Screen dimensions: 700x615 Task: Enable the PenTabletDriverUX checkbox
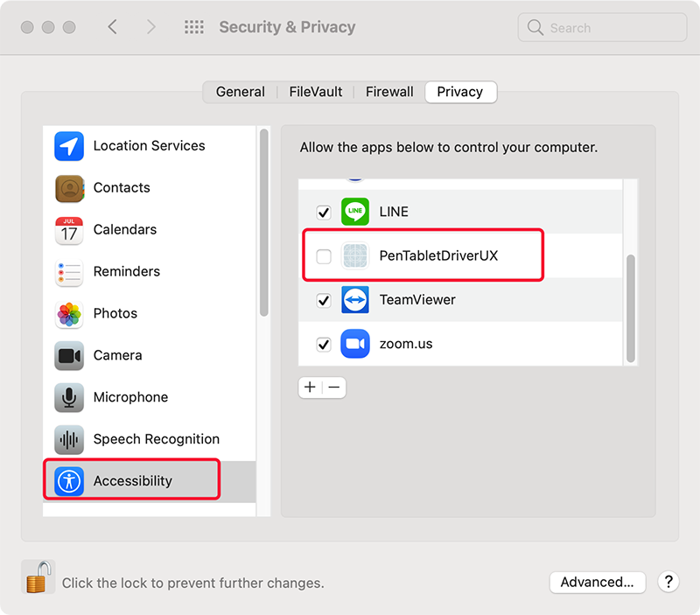[324, 256]
